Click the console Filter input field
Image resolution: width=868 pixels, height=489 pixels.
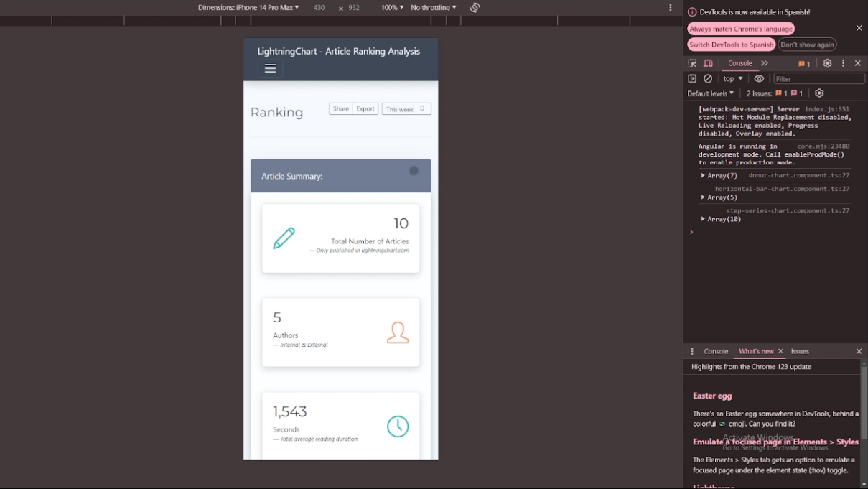819,79
